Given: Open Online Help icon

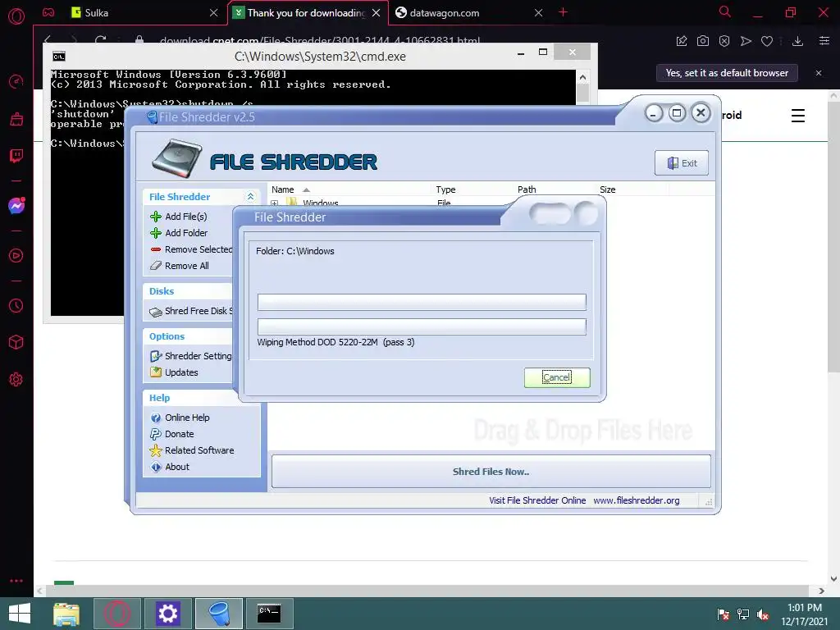Looking at the screenshot, I should pos(156,418).
